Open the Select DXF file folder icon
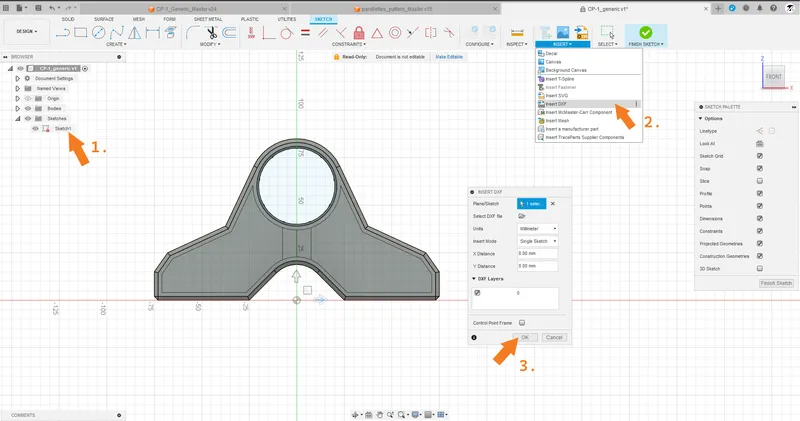This screenshot has height=421, width=800. pyautogui.click(x=521, y=216)
